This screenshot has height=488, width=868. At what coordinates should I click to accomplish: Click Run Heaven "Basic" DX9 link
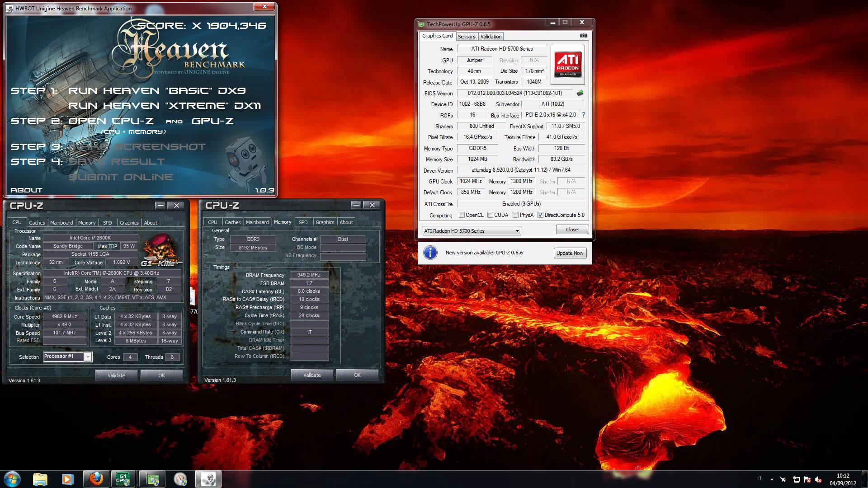point(157,91)
